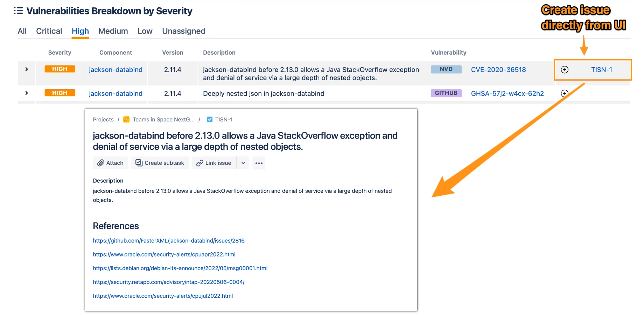Image resolution: width=644 pixels, height=315 pixels.
Task: Expand the first jackson-databind row chevron
Action: pos(27,69)
